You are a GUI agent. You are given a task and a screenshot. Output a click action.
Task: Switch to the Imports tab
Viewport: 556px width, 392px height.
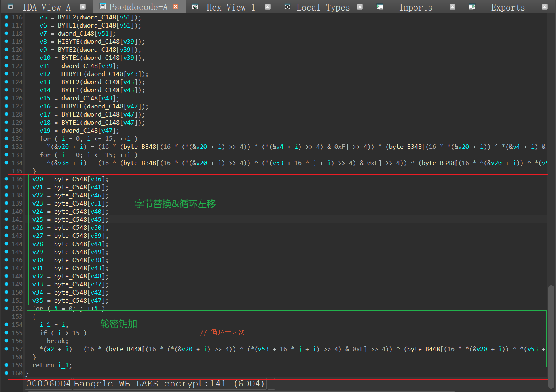click(416, 7)
